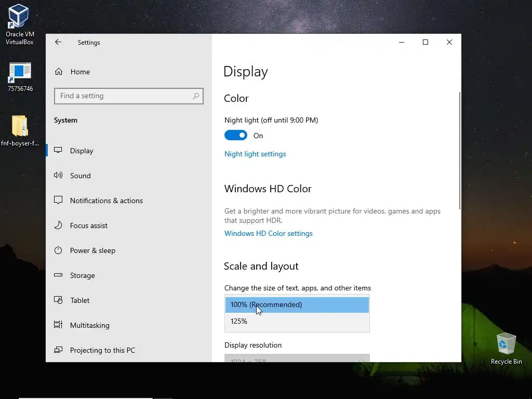Image resolution: width=532 pixels, height=399 pixels.
Task: Select the Recycle Bin icon
Action: 506,349
